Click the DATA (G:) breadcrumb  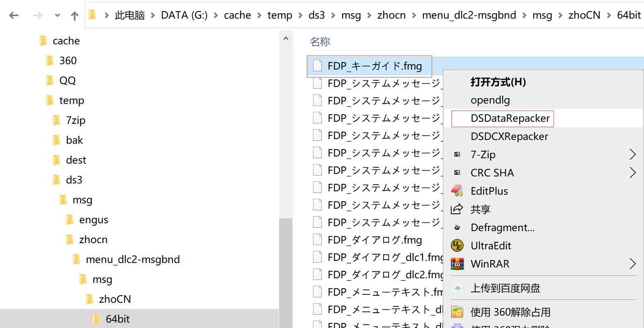[184, 16]
